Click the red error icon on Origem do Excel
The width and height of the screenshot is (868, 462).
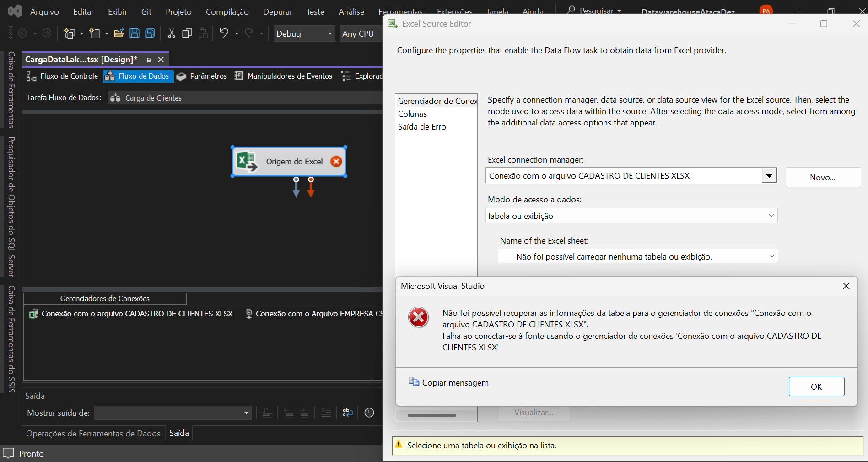[x=336, y=161]
